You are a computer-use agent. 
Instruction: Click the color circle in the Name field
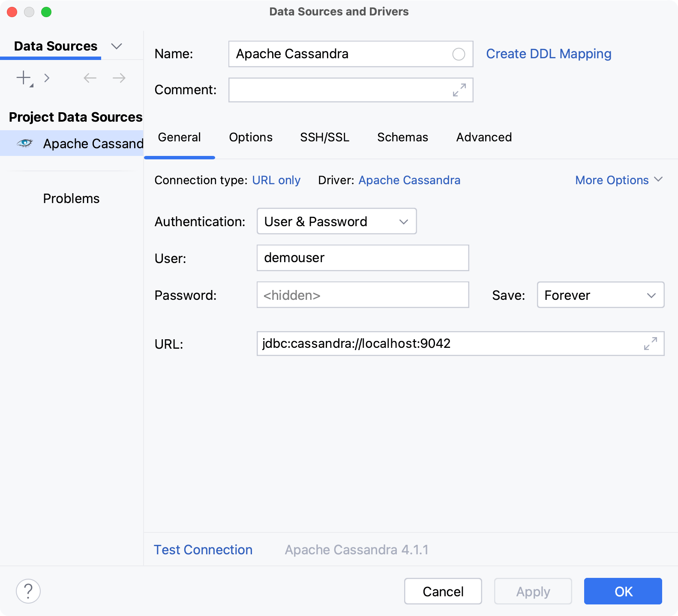(x=459, y=54)
